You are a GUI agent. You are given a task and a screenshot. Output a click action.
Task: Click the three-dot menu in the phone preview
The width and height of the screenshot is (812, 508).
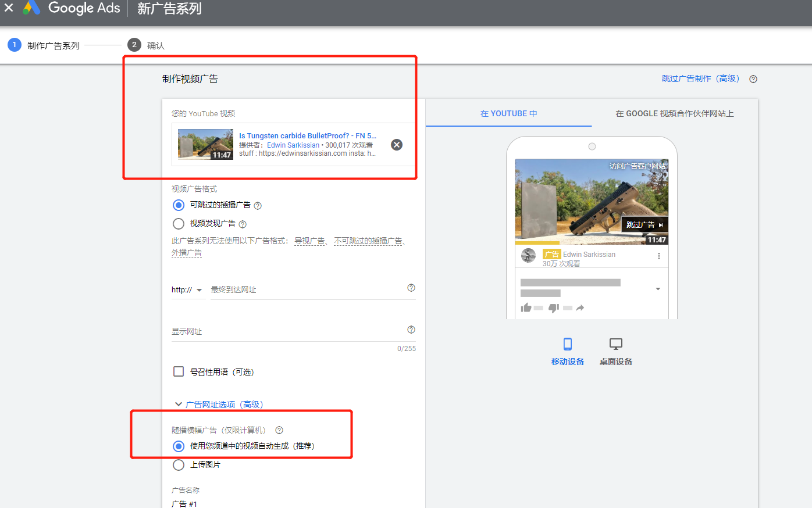click(658, 256)
